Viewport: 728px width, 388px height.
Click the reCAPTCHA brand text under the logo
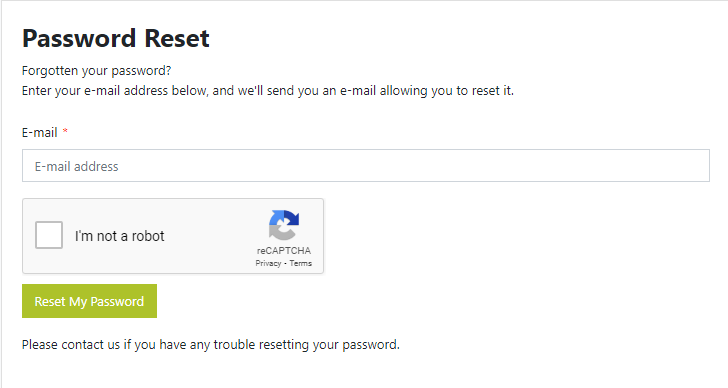tap(284, 251)
